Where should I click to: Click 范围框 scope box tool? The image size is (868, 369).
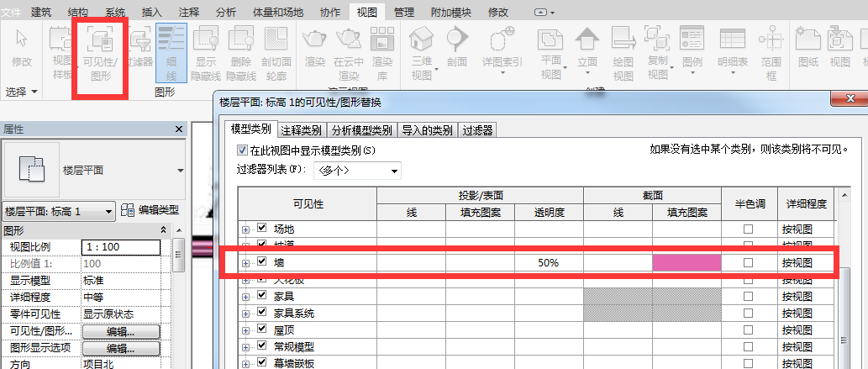point(771,53)
